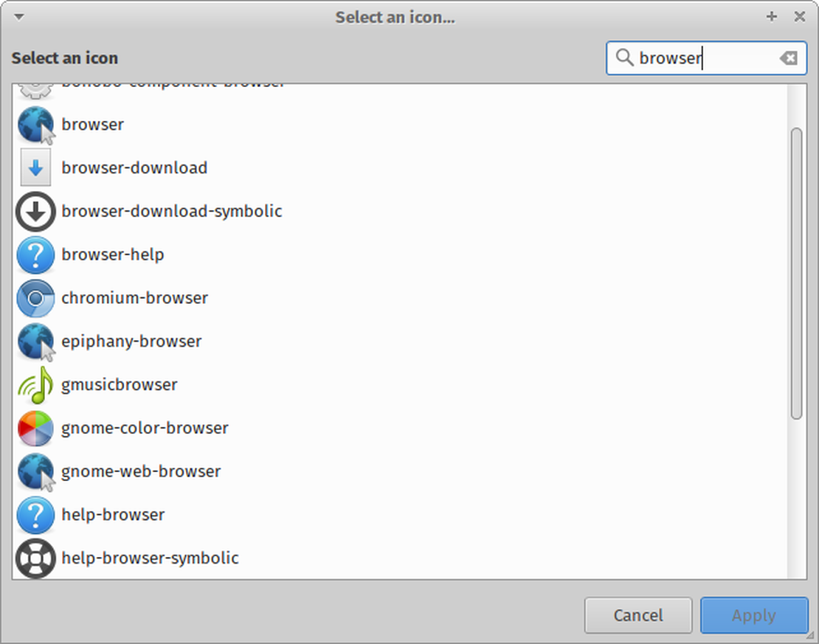
Task: Select the gnome-color-browser color wheel icon
Action: pos(35,429)
